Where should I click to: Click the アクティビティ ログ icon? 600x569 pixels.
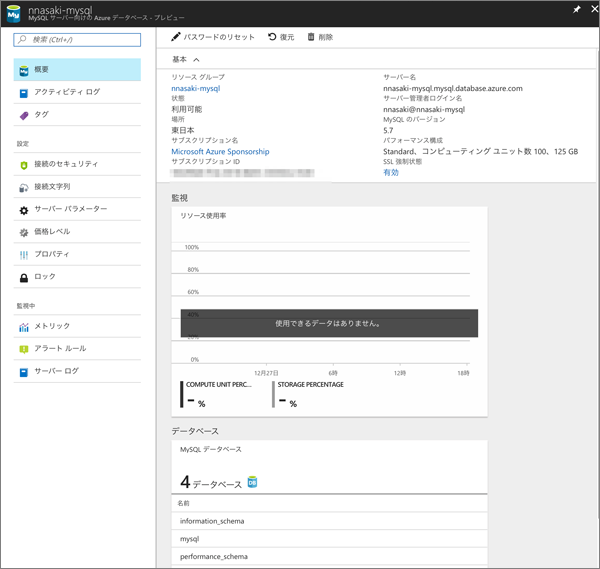[24, 93]
